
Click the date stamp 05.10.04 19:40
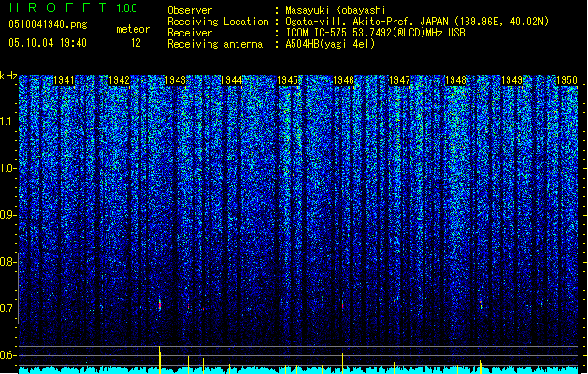tap(48, 43)
